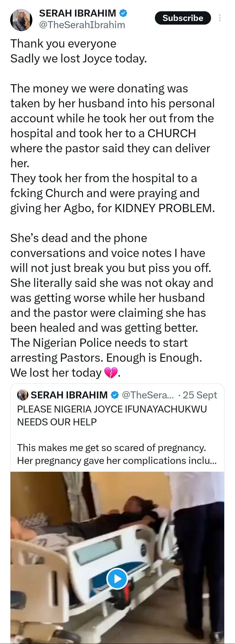Open the small avatar in the quoted tweet
235x644 pixels.
[23, 395]
